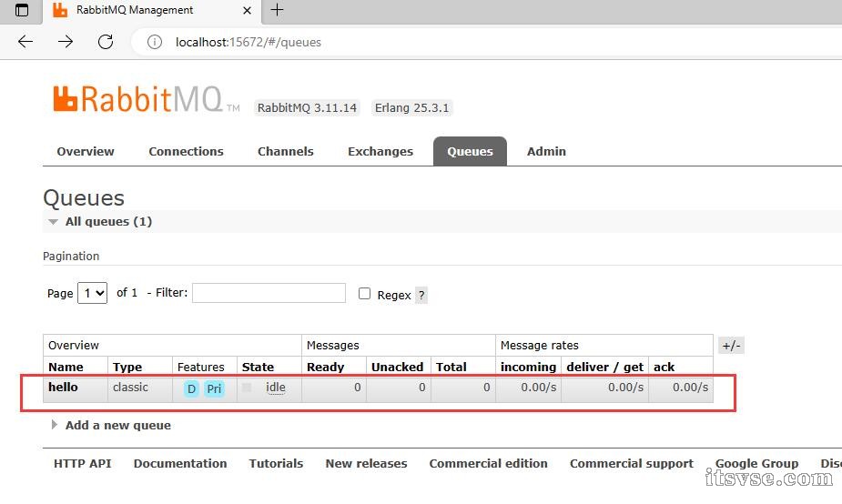This screenshot has width=842, height=504.
Task: Click the +/- column selector button
Action: click(731, 346)
